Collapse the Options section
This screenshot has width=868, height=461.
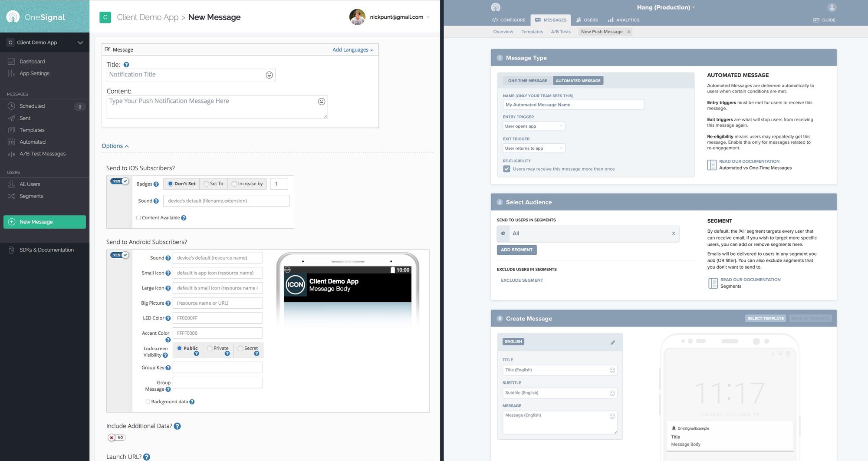(115, 146)
